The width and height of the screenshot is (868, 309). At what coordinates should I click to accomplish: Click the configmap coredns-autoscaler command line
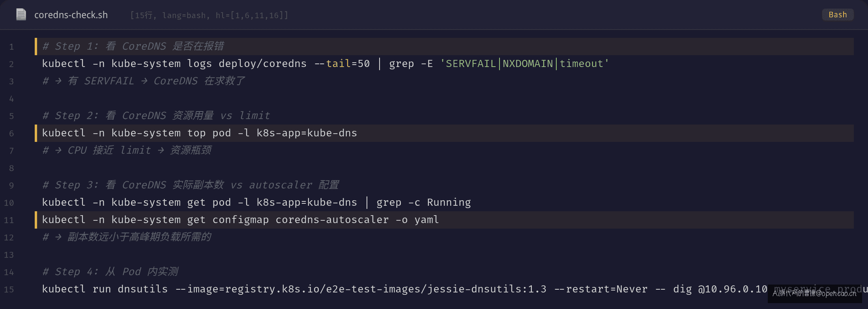241,220
